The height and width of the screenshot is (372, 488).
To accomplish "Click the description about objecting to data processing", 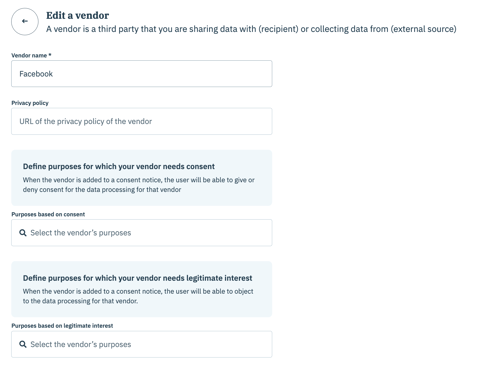I will coord(138,296).
